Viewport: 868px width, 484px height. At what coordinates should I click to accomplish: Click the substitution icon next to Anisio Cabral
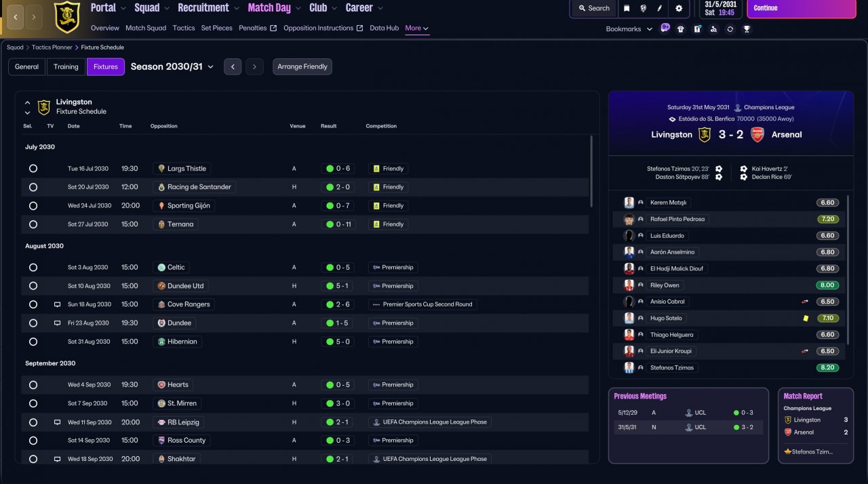[x=805, y=302]
